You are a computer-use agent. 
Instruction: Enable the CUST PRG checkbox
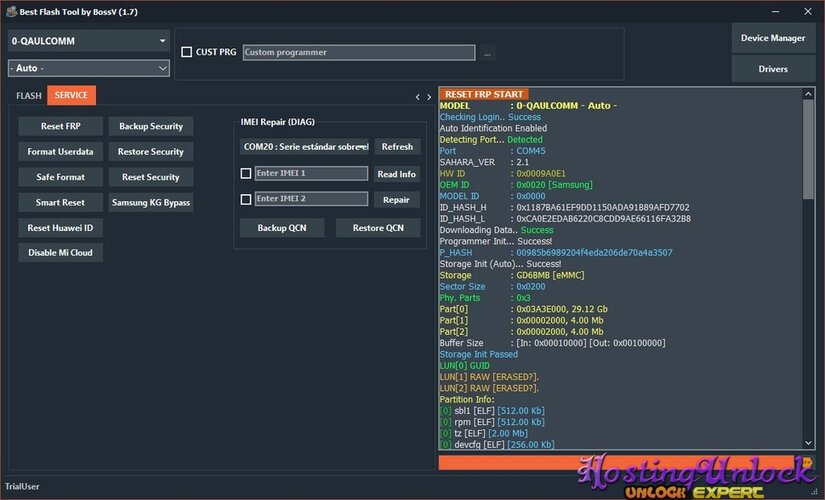click(186, 52)
